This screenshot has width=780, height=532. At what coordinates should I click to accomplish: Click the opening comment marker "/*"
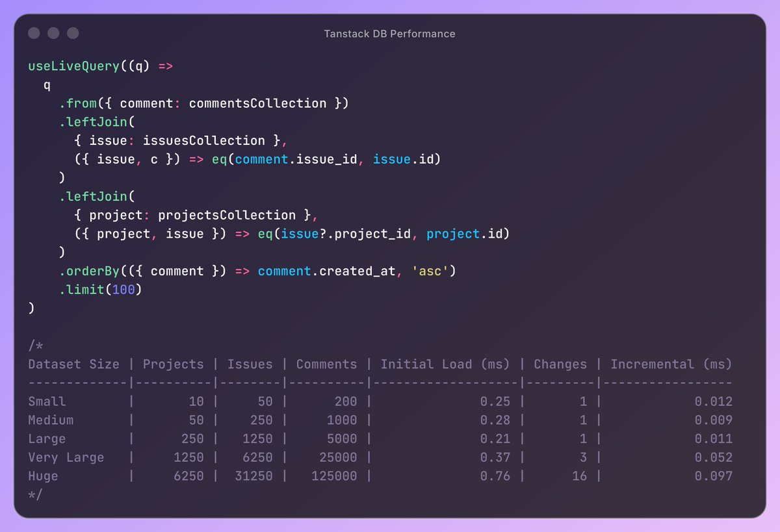pos(36,346)
